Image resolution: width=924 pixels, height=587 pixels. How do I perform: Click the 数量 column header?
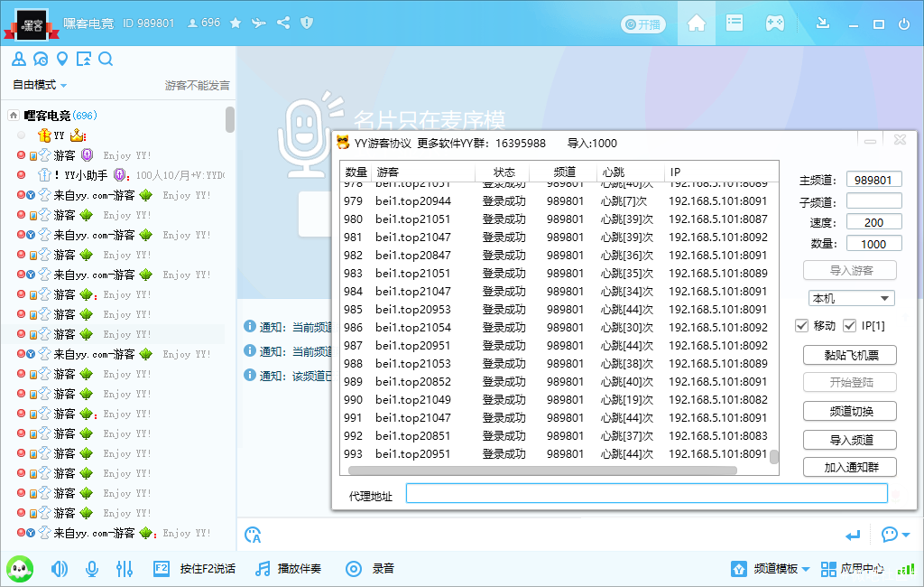tap(356, 172)
